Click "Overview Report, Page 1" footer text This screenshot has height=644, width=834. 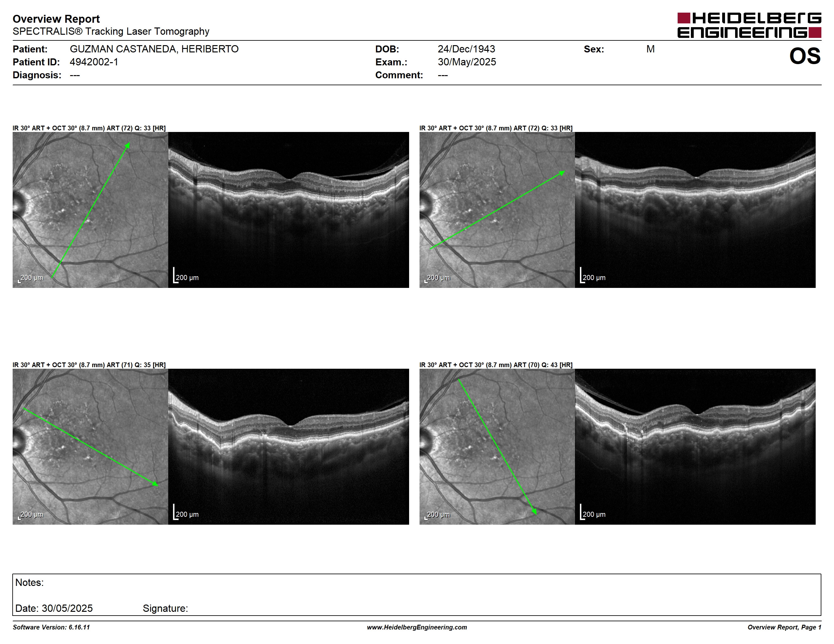point(784,628)
